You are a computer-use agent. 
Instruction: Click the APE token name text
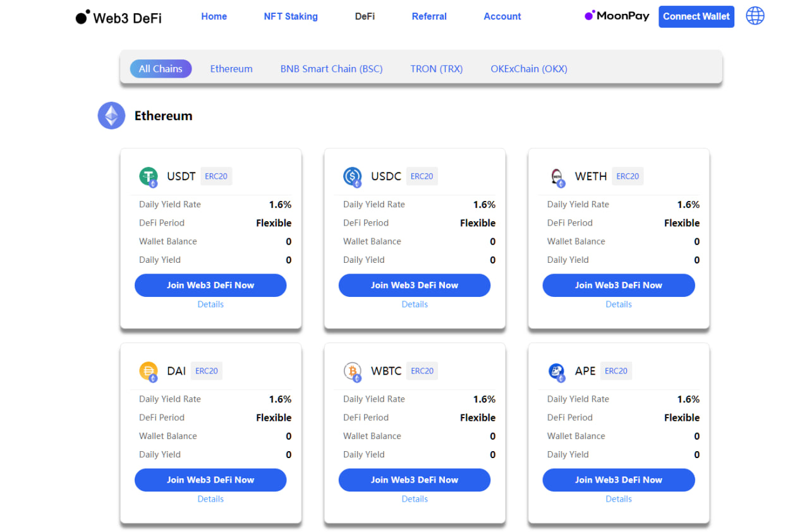point(585,371)
